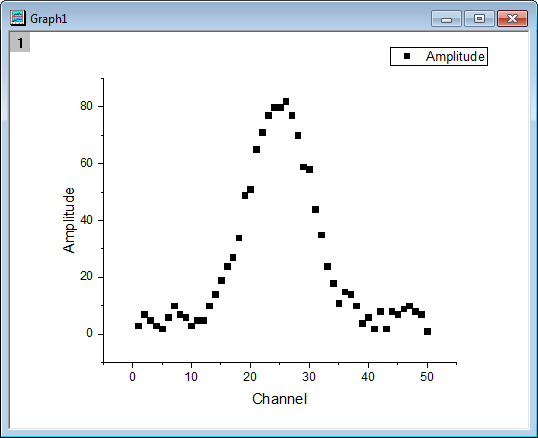Click the legend square symbol marker
538x438 pixels.
point(407,56)
